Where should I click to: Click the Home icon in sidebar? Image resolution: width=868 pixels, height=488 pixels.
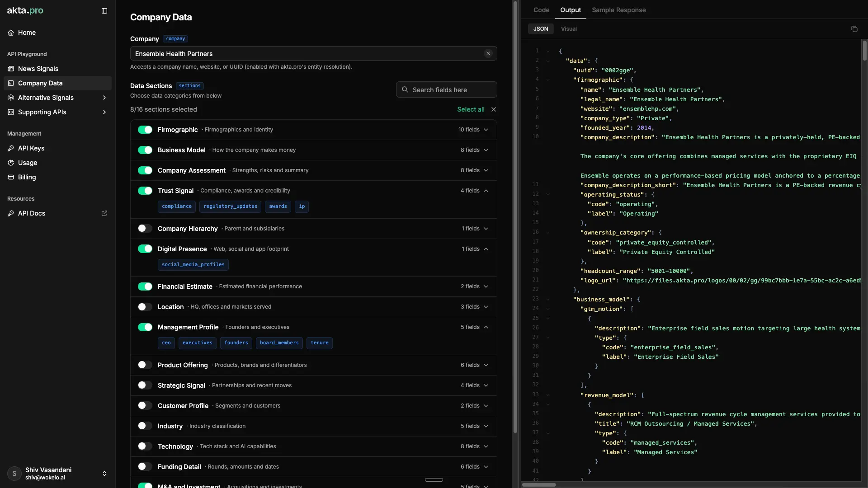pos(11,33)
